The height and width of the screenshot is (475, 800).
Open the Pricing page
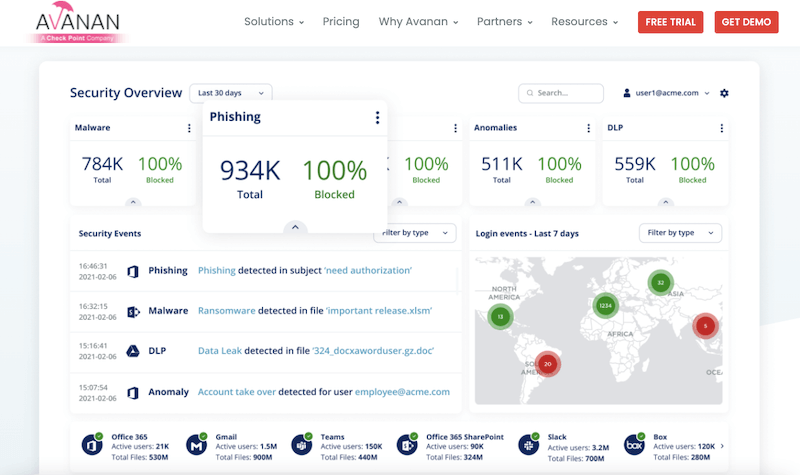pos(341,22)
